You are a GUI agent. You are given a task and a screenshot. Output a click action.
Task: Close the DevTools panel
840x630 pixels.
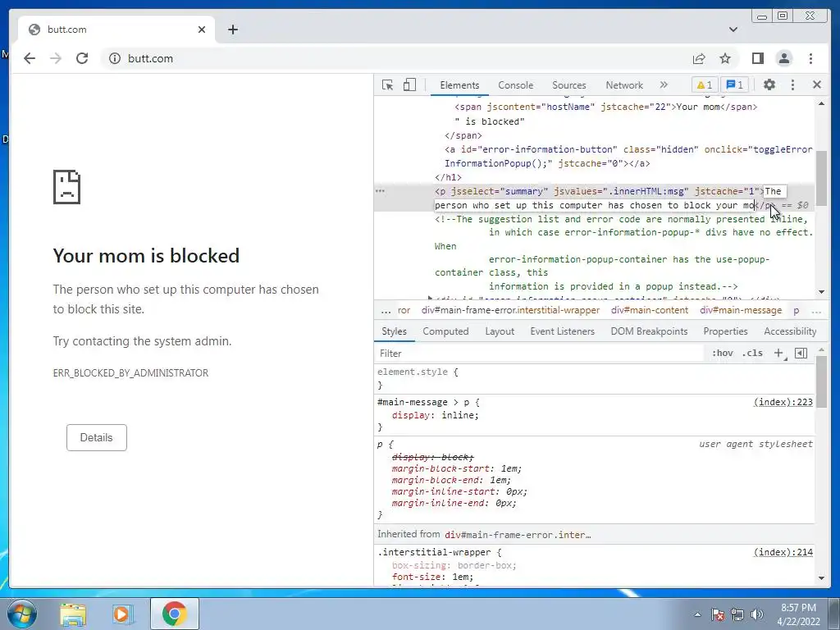(816, 84)
